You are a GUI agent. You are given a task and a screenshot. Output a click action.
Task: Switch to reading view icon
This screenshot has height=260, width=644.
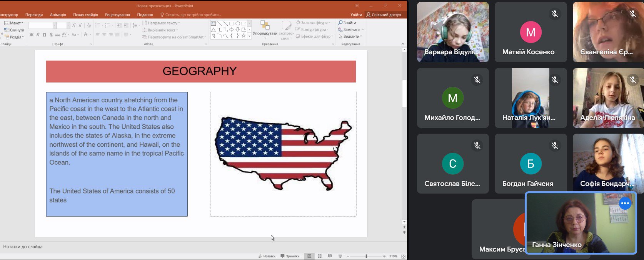tap(330, 256)
